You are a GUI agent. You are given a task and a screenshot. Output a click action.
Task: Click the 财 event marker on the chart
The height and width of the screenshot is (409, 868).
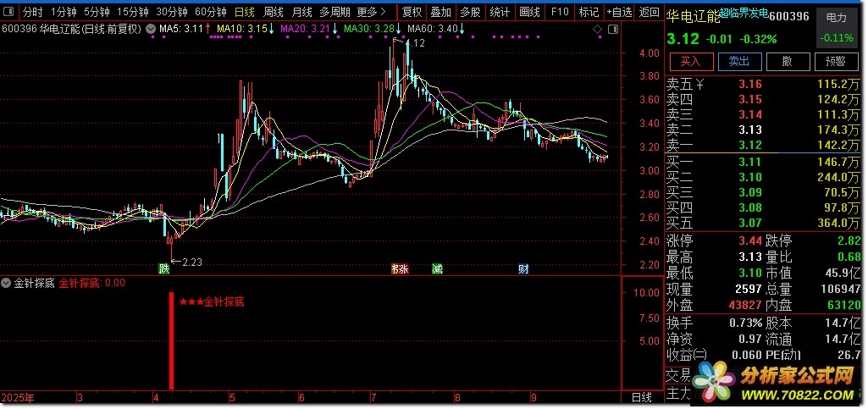(x=523, y=269)
